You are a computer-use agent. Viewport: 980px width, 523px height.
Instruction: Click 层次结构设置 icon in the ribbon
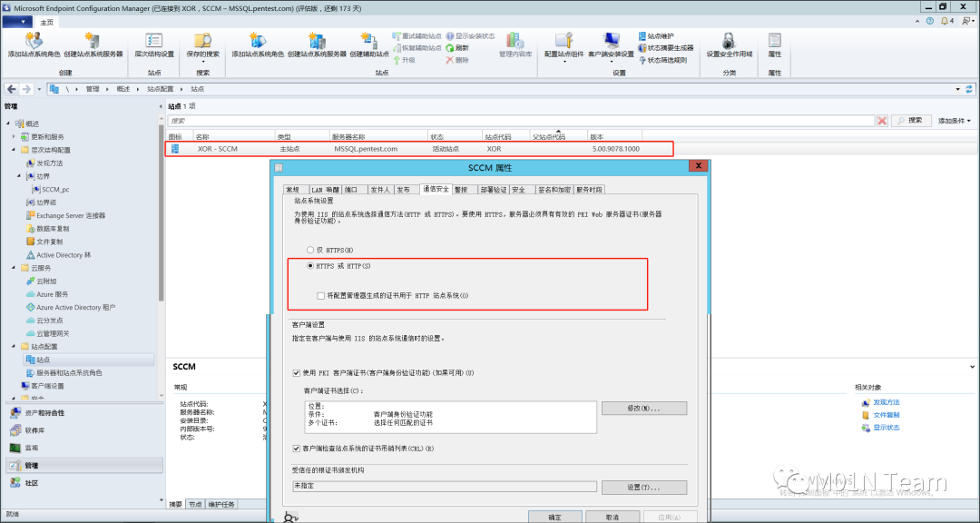[x=153, y=41]
